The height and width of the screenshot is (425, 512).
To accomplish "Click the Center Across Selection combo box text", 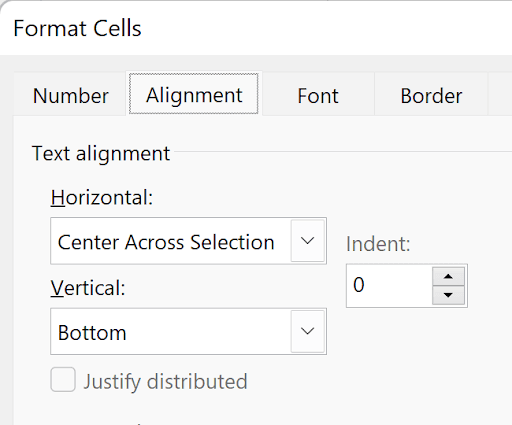I will click(166, 242).
